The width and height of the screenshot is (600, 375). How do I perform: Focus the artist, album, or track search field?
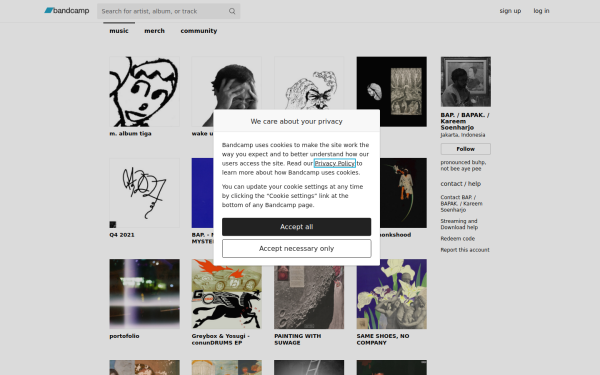pyautogui.click(x=168, y=11)
